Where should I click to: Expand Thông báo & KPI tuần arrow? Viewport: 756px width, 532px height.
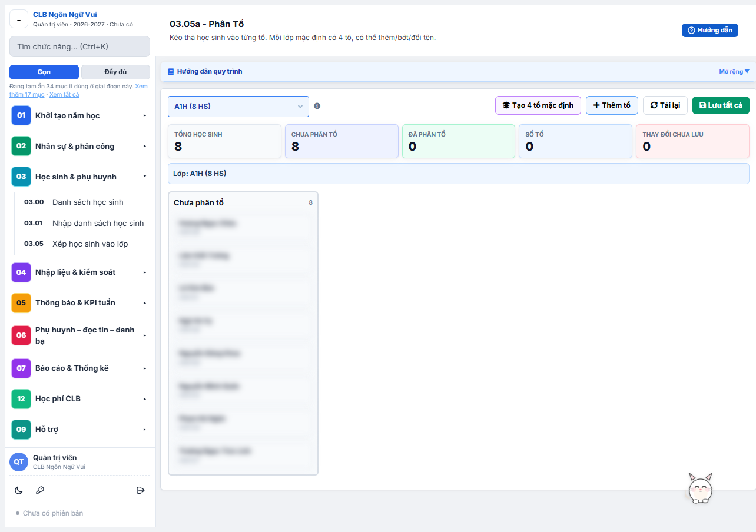tap(145, 302)
